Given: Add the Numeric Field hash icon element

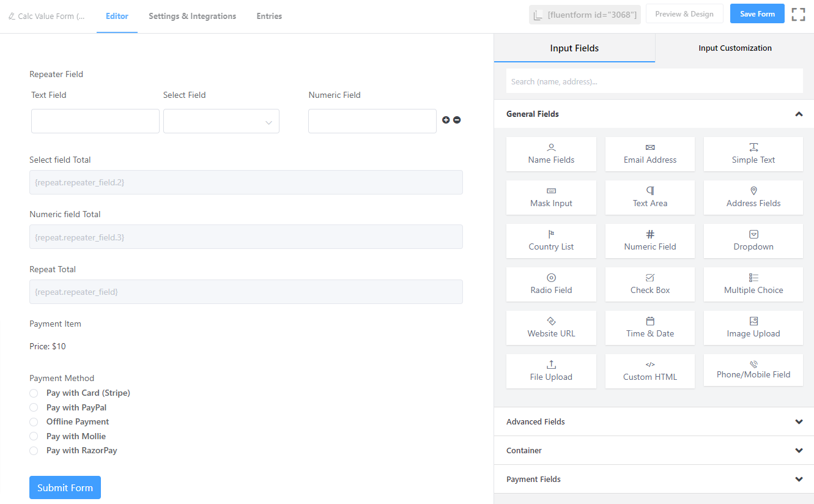Looking at the screenshot, I should click(x=649, y=240).
